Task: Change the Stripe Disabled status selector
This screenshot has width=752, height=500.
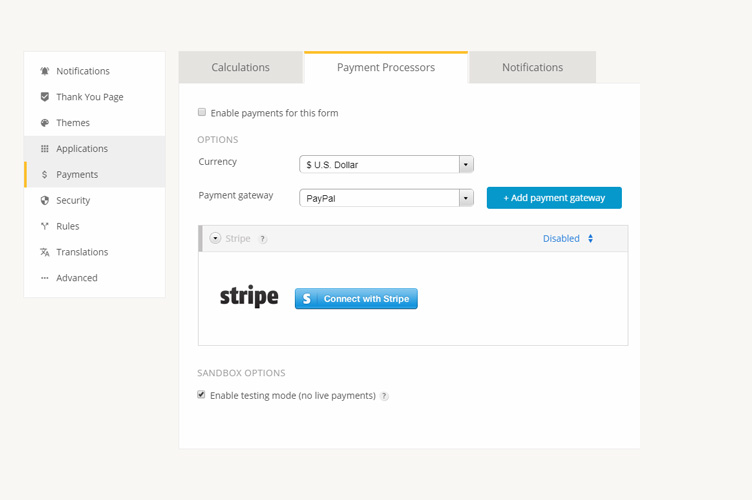Action: 568,238
